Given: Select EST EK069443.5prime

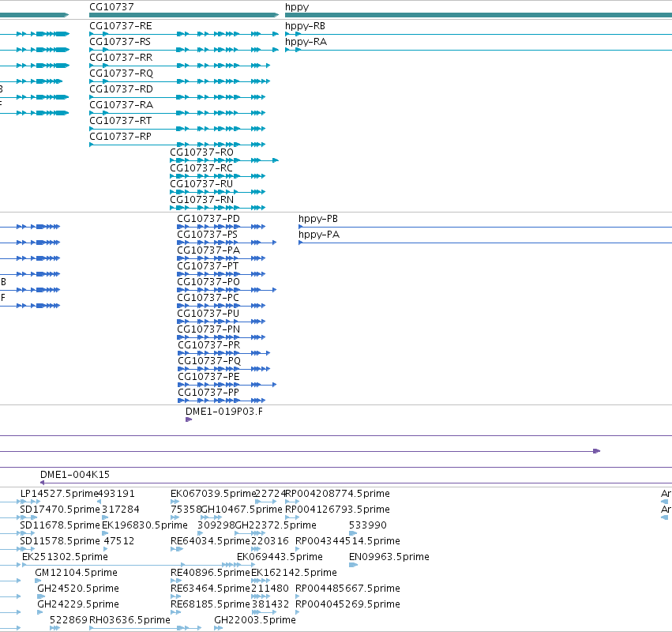Looking at the screenshot, I should click(x=280, y=557).
